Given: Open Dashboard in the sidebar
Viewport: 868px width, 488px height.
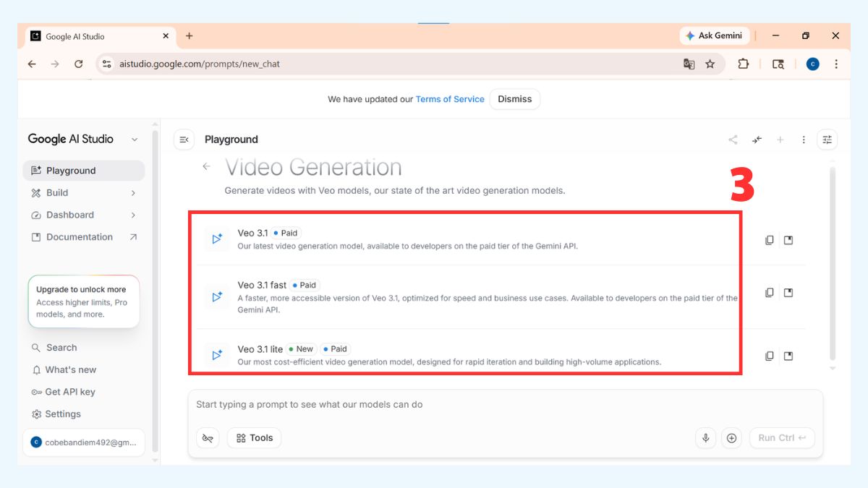Looking at the screenshot, I should point(84,215).
